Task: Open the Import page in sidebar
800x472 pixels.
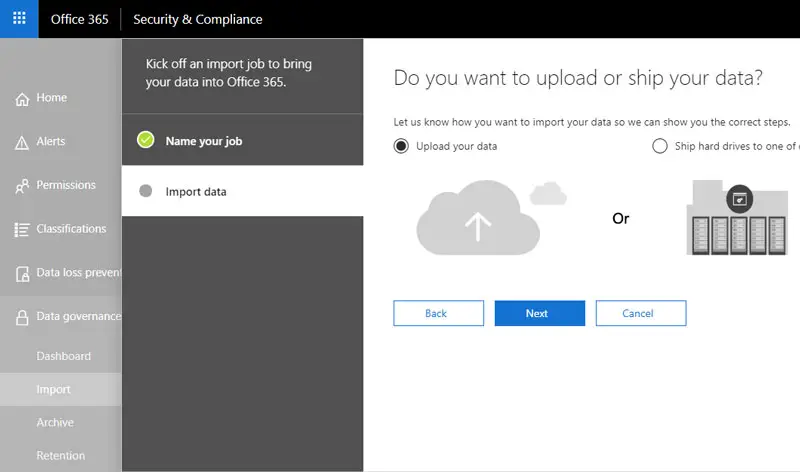Action: coord(54,390)
